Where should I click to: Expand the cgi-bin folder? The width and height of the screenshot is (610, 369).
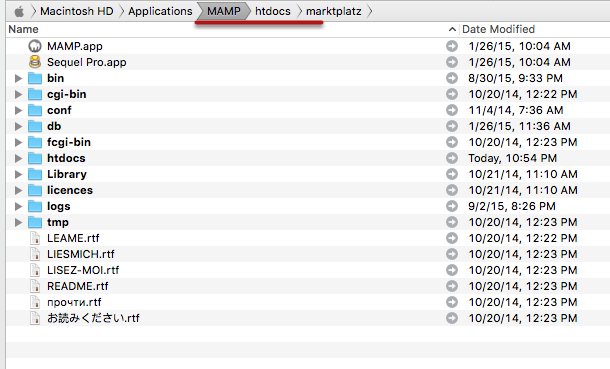pos(18,94)
